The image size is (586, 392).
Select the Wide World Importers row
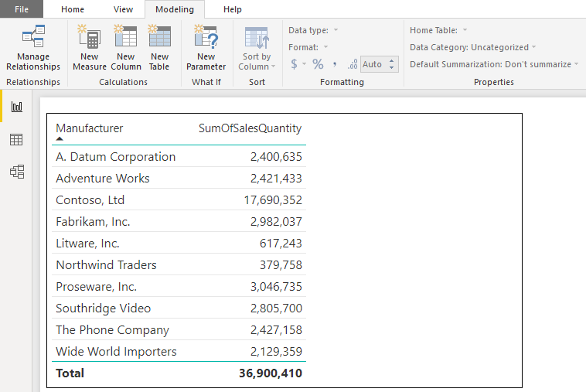point(179,352)
